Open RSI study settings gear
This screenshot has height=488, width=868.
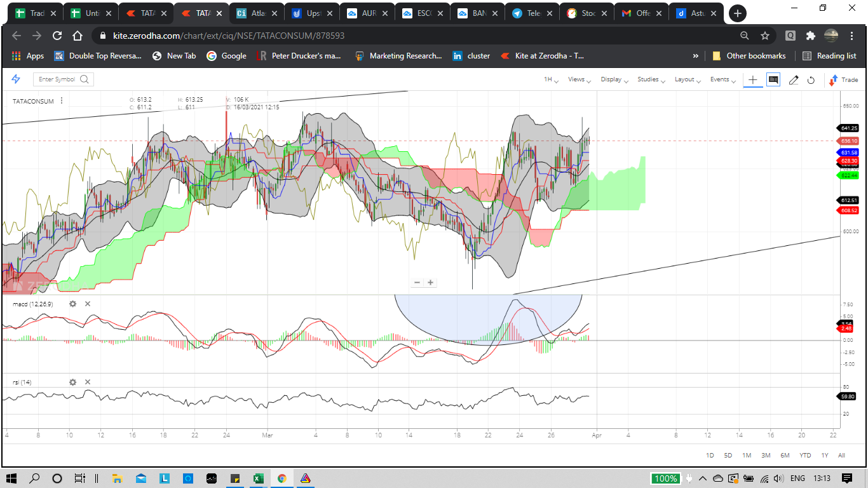tap(73, 382)
